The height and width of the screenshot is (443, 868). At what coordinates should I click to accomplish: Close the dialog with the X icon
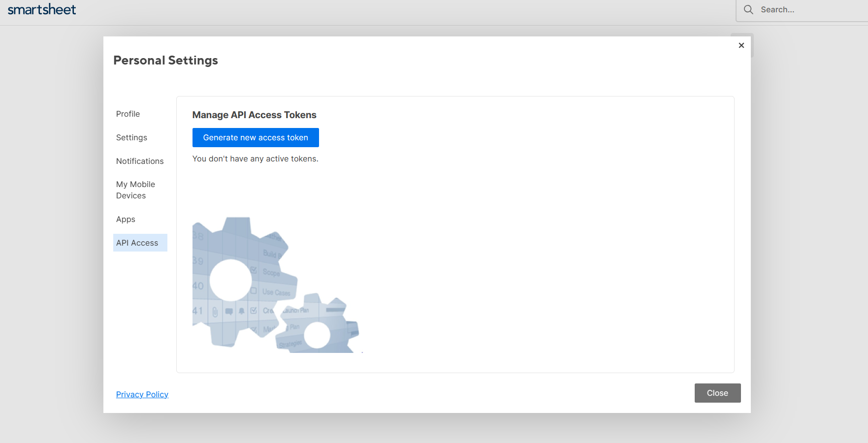coord(741,45)
